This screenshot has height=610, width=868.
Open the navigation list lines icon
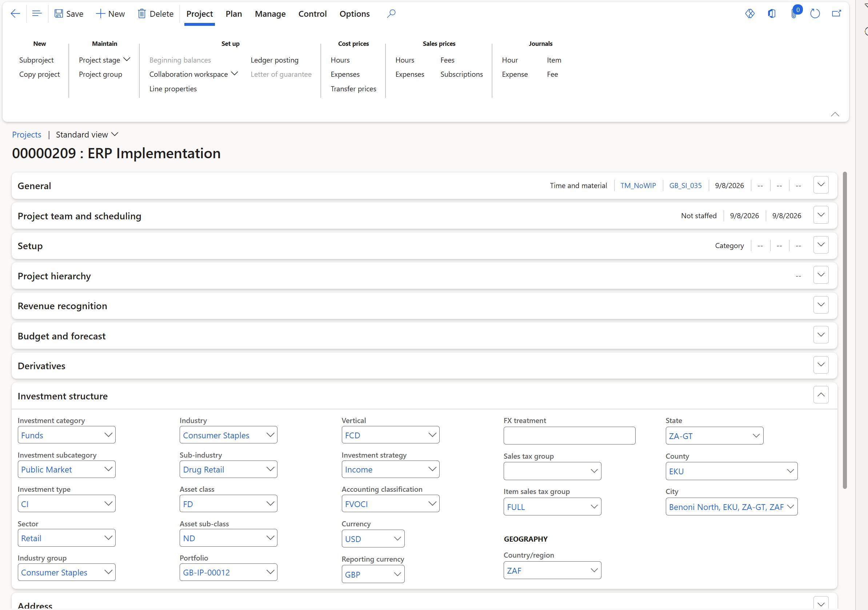pyautogui.click(x=37, y=13)
